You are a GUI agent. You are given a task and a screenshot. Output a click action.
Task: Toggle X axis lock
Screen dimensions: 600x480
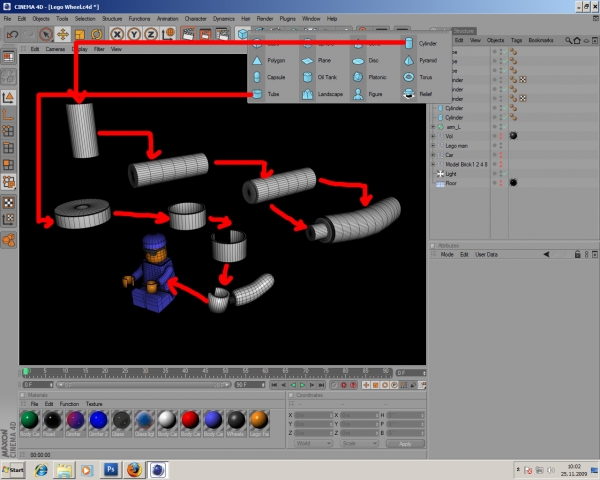click(x=117, y=34)
